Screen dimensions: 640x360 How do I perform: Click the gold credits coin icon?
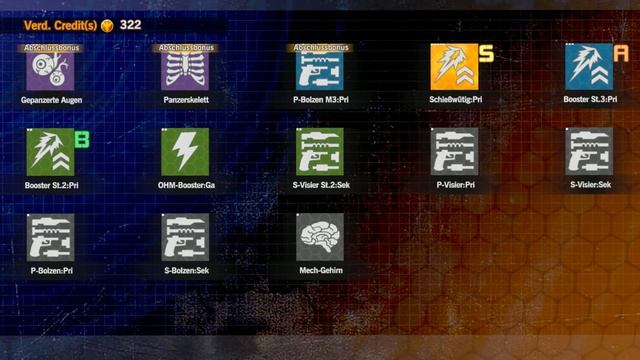[x=107, y=26]
